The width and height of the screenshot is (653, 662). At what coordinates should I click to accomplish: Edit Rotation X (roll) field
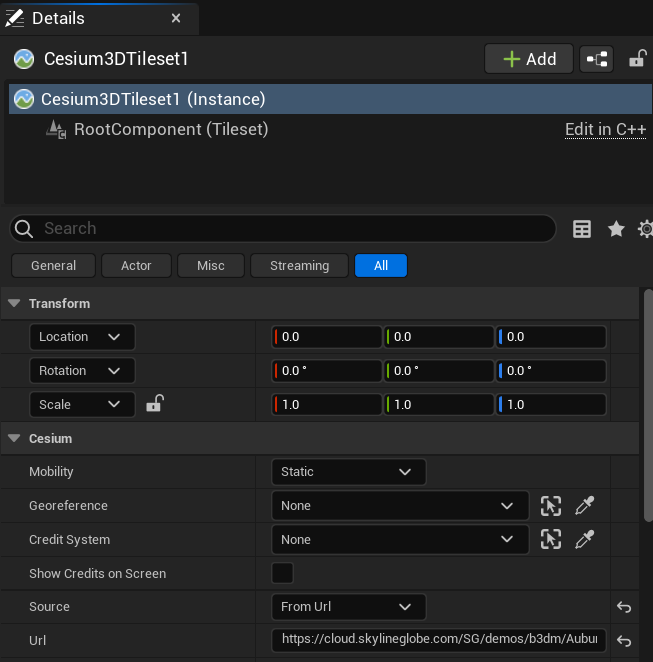pos(327,371)
